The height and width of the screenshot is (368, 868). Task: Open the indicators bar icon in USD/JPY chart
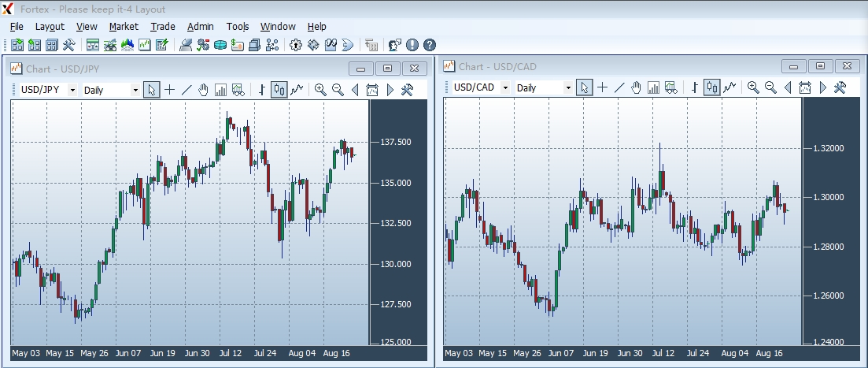220,90
